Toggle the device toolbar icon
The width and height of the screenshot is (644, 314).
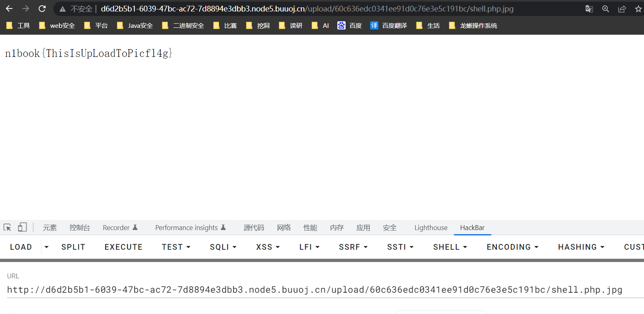coord(22,228)
